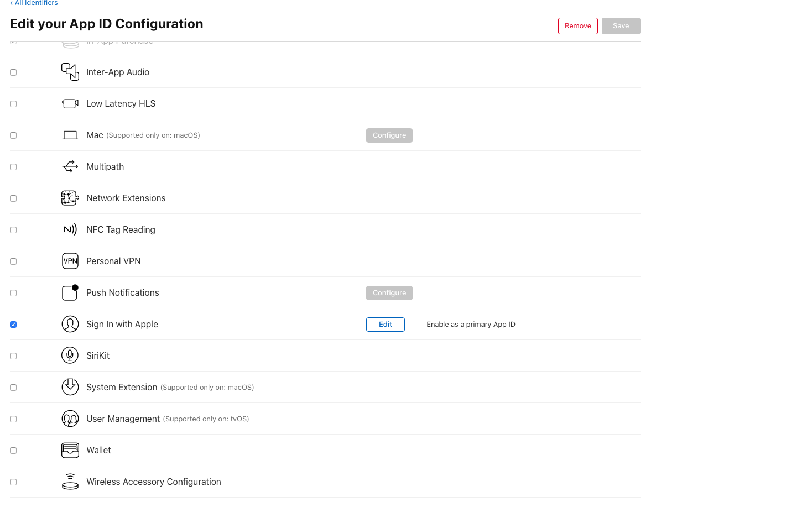The height and width of the screenshot is (523, 812).
Task: Click the Multipath arrows icon
Action: pyautogui.click(x=70, y=166)
